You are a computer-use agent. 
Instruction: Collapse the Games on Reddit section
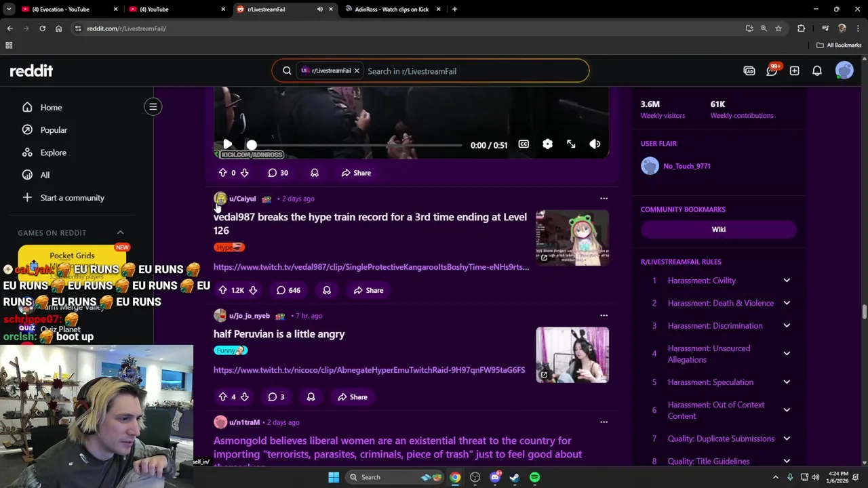(x=120, y=232)
